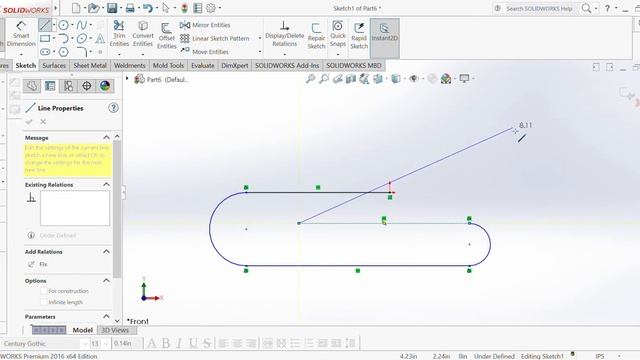Select the Line sketch tool
The width and height of the screenshot is (640, 360).
pyautogui.click(x=45, y=25)
